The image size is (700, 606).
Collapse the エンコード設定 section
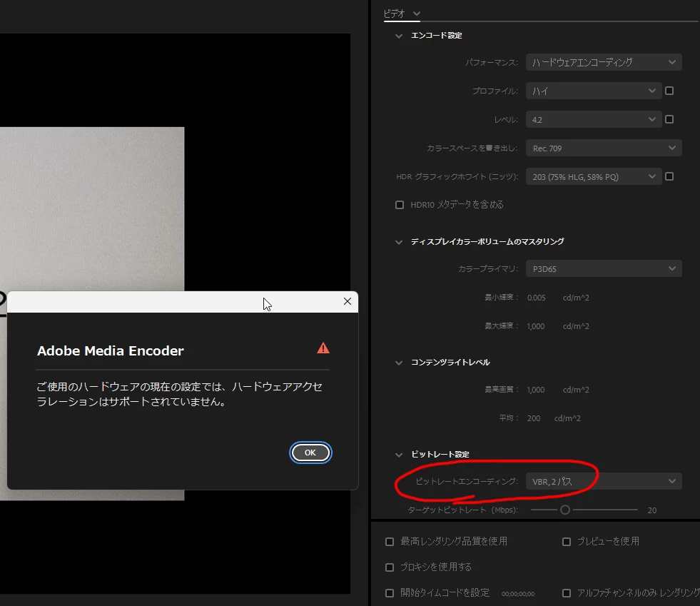click(x=399, y=36)
